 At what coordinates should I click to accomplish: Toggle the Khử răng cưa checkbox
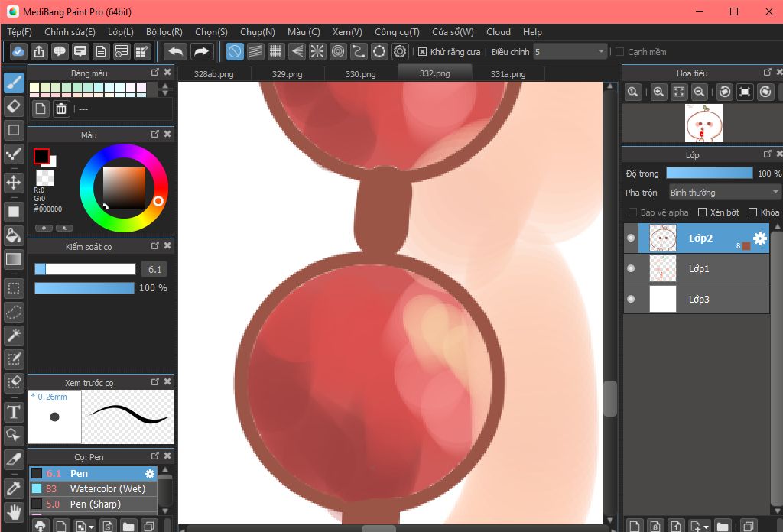[x=422, y=52]
